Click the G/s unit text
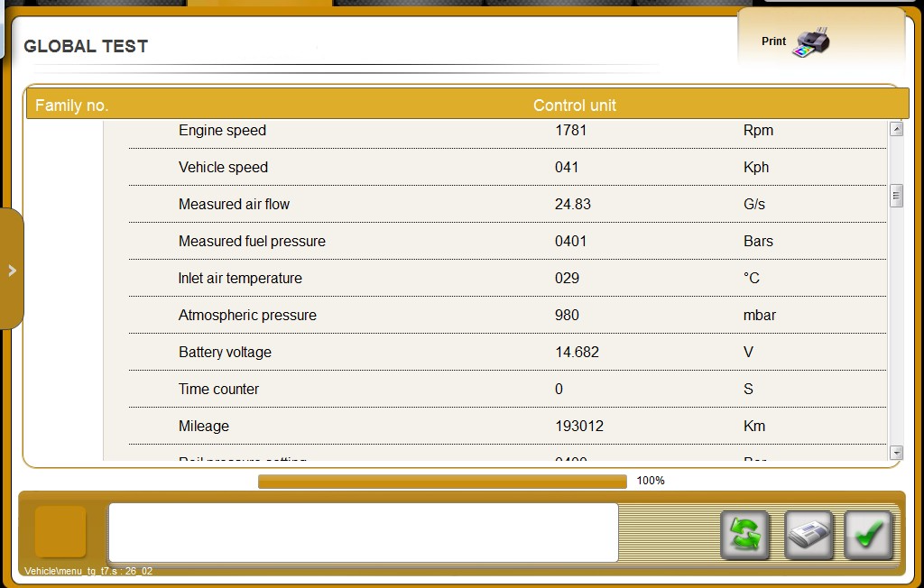This screenshot has width=924, height=588. tap(754, 205)
